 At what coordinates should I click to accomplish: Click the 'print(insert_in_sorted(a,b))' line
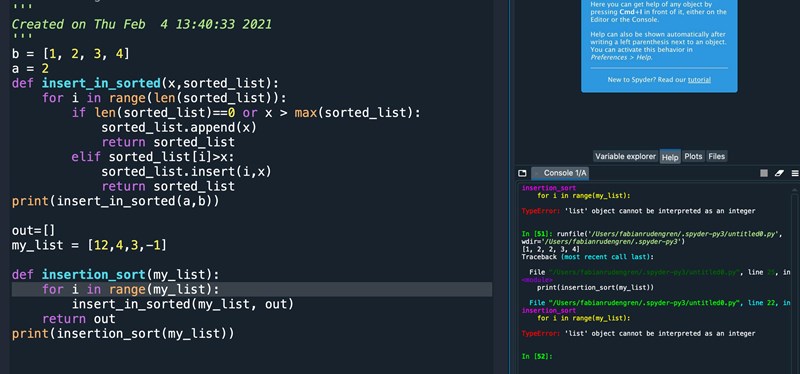115,201
